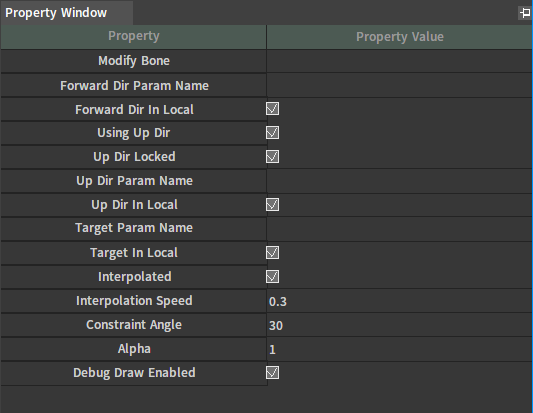Disable the Debug Draw Enabled checkbox
The image size is (533, 413).
(x=273, y=373)
